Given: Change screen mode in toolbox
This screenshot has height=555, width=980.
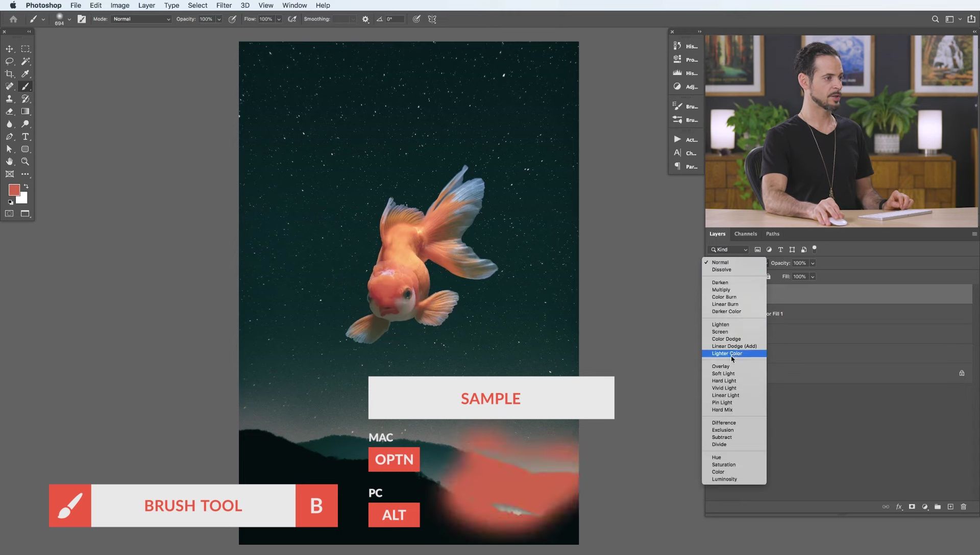Looking at the screenshot, I should [x=25, y=214].
